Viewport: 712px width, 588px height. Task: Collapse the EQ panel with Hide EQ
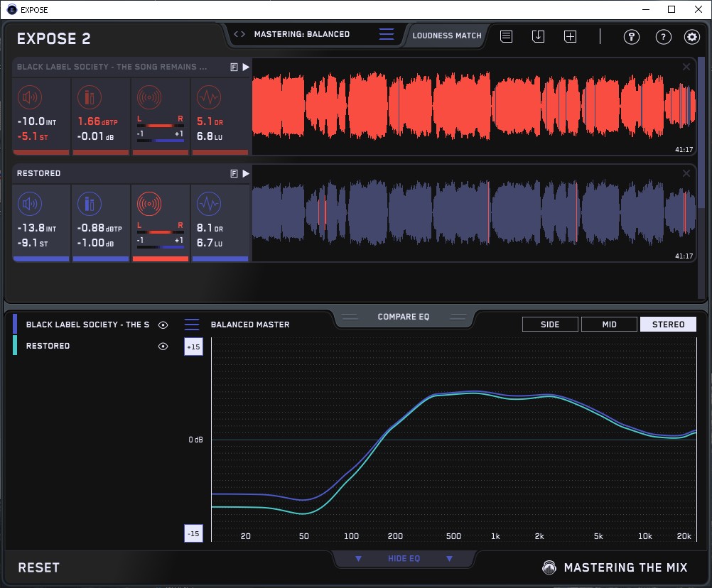404,559
